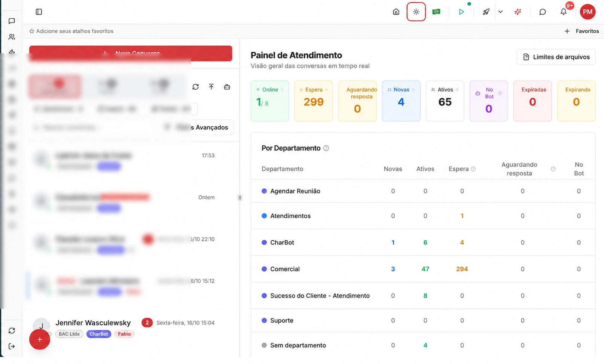Toggle the light/dark theme sun icon

click(416, 12)
